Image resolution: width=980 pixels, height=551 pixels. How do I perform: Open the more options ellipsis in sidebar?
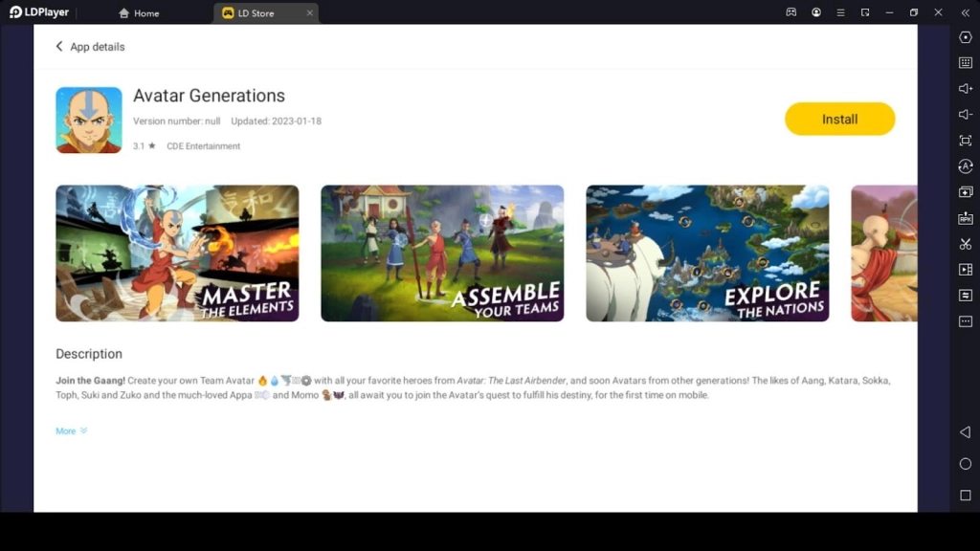tap(966, 321)
